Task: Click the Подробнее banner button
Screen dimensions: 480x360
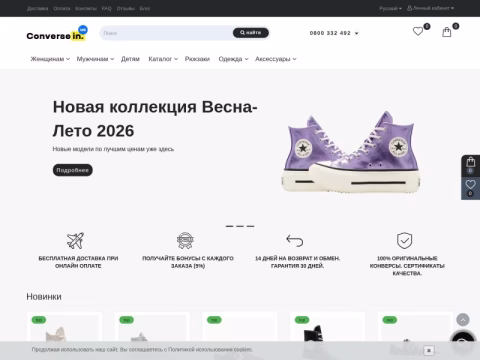Action: tap(72, 170)
